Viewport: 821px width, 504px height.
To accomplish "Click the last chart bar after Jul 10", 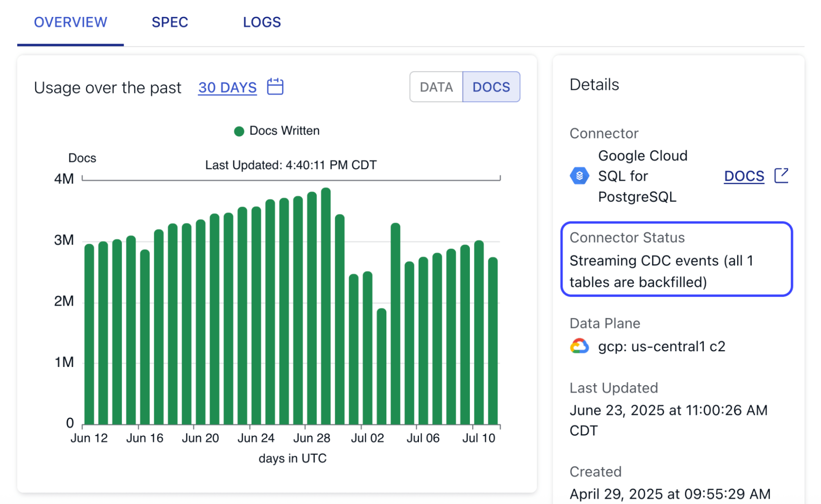I will point(493,341).
